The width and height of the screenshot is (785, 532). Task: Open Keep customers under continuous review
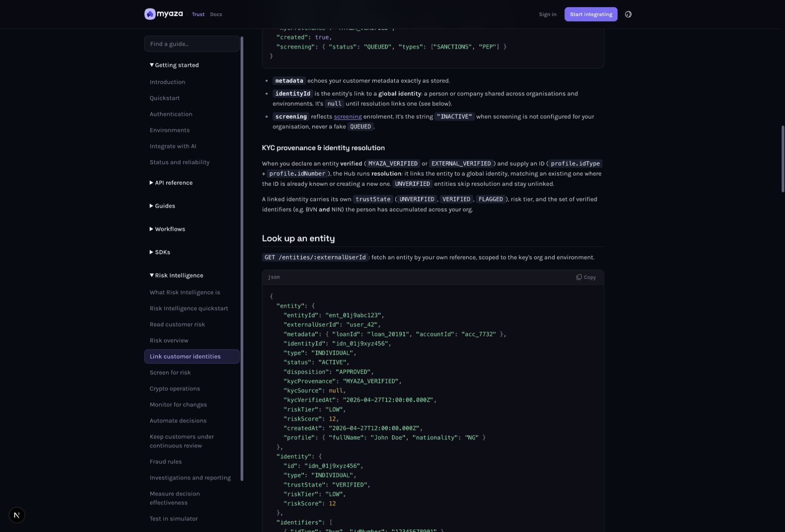[x=182, y=441]
